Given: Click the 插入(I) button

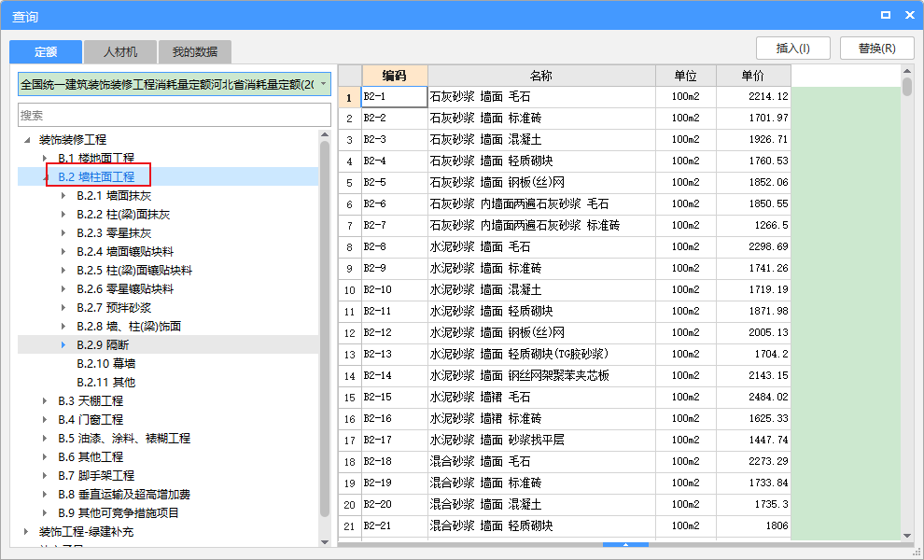Looking at the screenshot, I should click(x=793, y=49).
